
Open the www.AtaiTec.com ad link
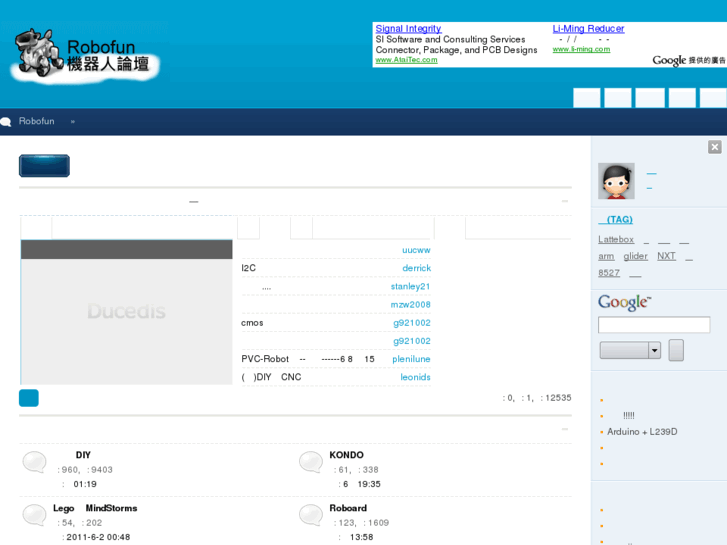[x=406, y=60]
